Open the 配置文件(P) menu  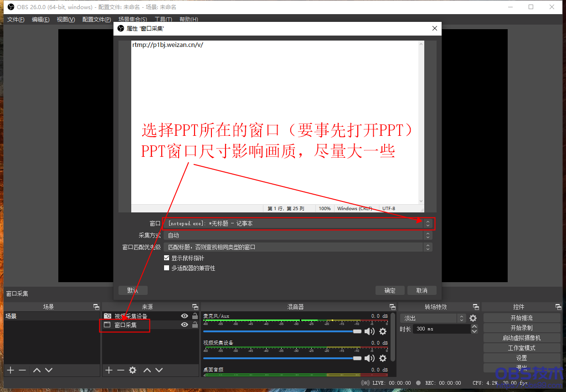click(97, 20)
